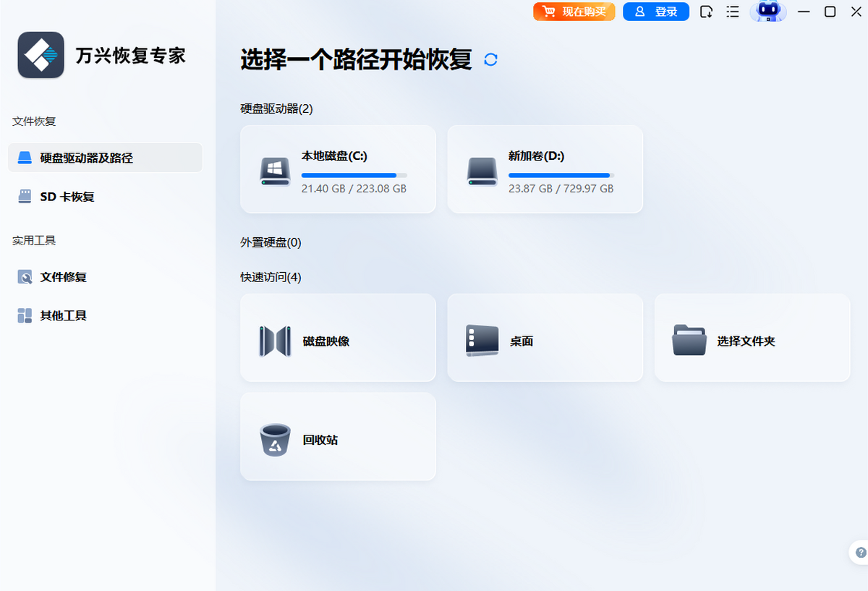Click the 万兴恢复专家 app logo
868x591 pixels.
(41, 55)
